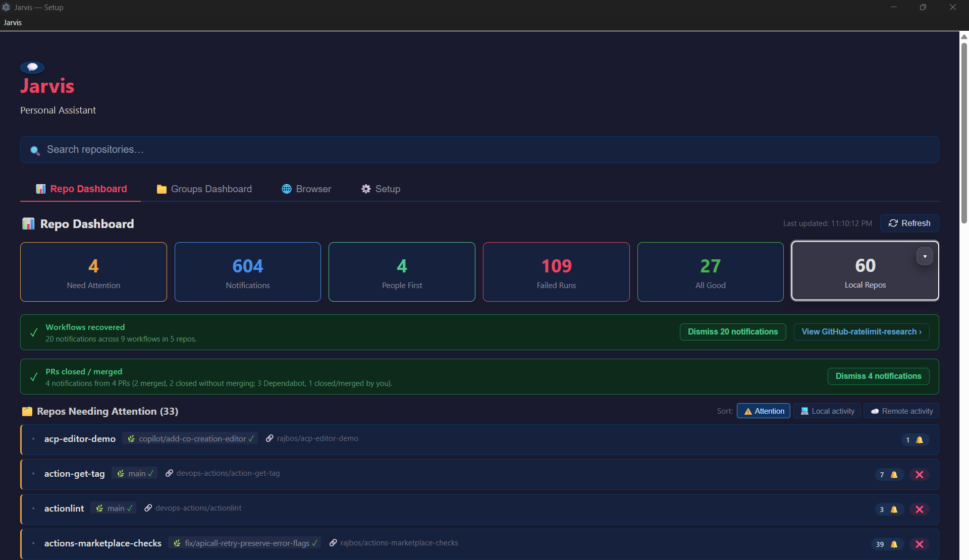Click the bar-chart icon beside Repo Dashboard heading

tap(28, 224)
